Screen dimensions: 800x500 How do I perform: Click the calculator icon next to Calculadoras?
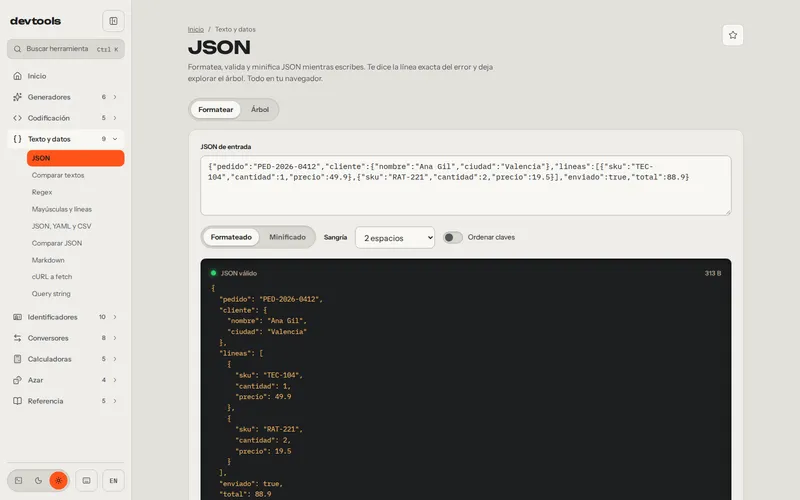point(17,359)
